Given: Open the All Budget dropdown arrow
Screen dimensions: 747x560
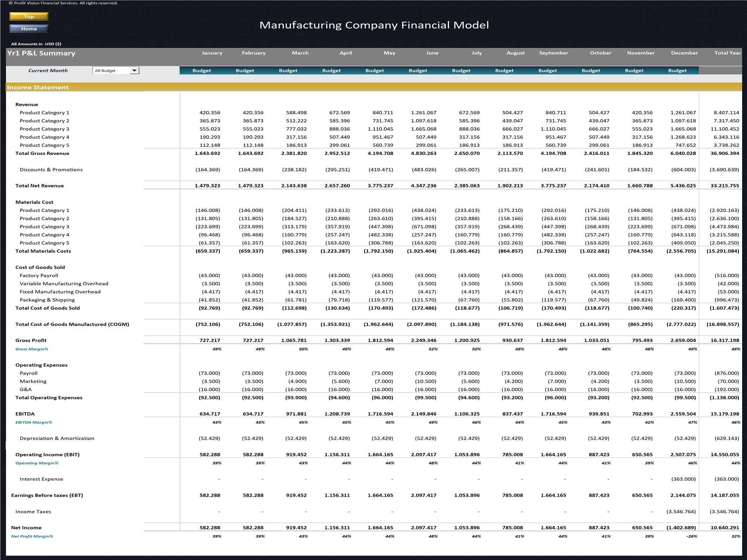Looking at the screenshot, I should tap(134, 71).
